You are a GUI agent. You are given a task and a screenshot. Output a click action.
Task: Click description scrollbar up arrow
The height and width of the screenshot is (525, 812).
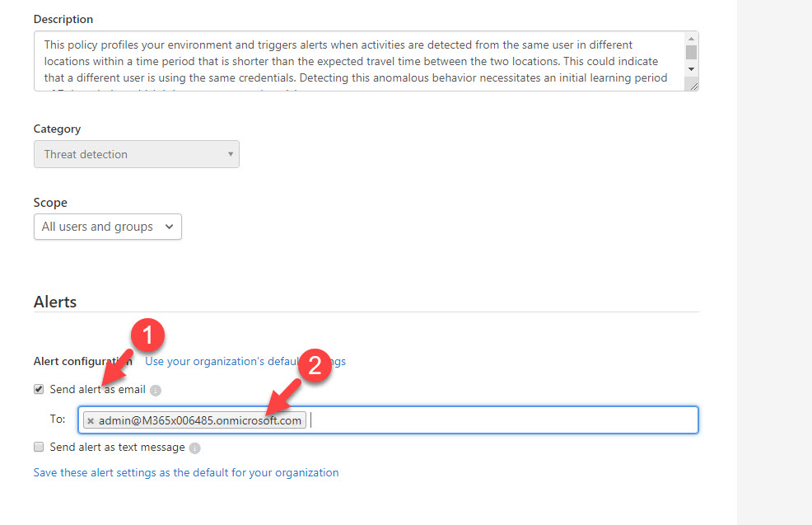point(691,39)
